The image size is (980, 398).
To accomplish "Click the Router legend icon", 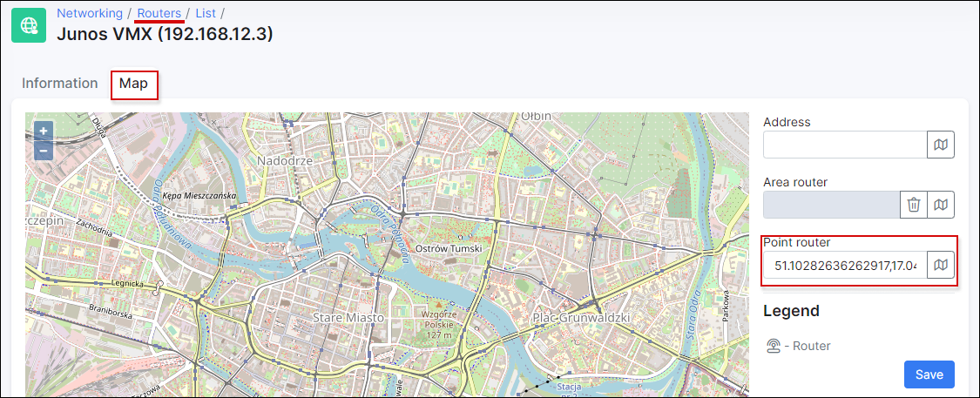I will tap(774, 346).
